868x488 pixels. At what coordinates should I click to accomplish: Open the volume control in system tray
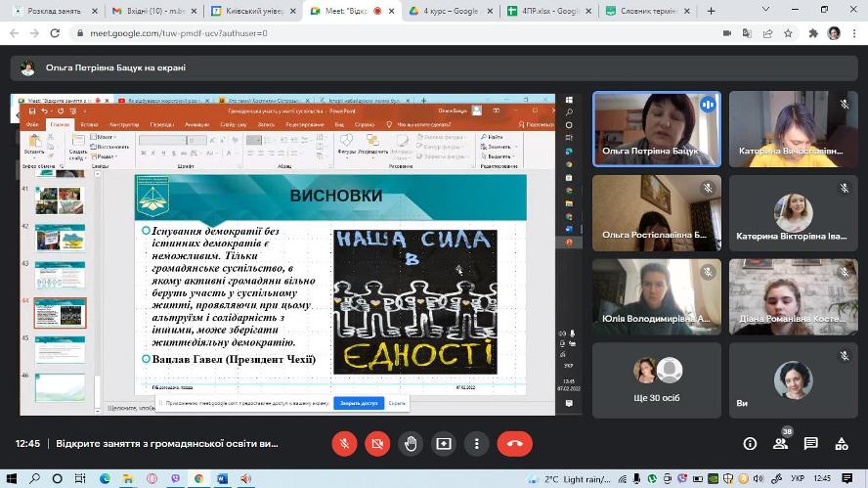click(x=758, y=478)
